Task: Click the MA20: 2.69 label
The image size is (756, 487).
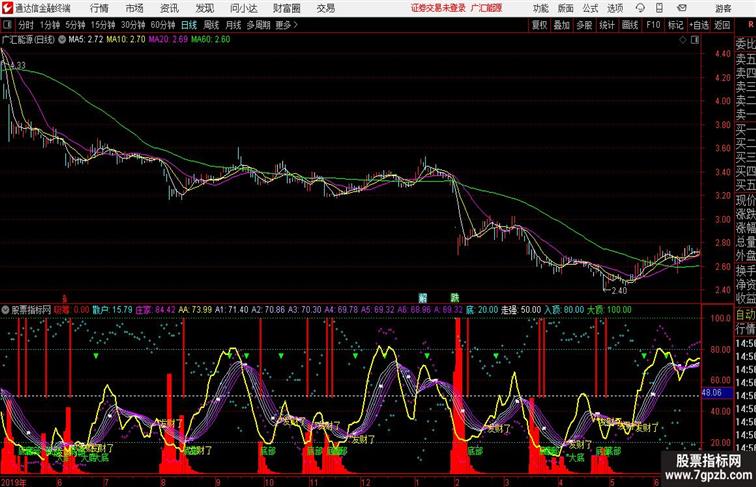Action: tap(168, 40)
